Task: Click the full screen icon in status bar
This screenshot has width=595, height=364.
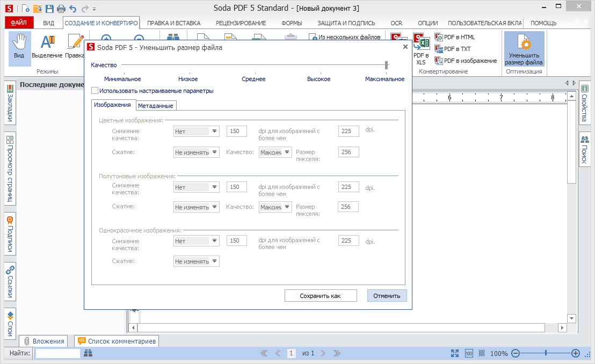Action: click(x=455, y=353)
